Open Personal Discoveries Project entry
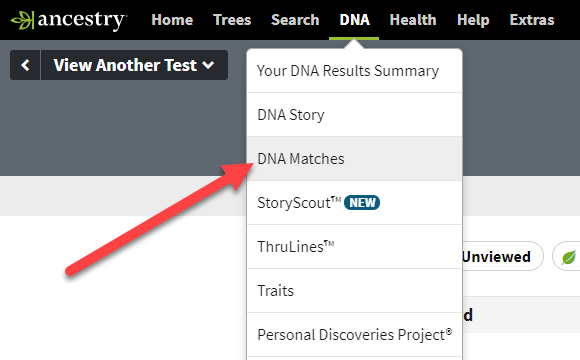 354,335
